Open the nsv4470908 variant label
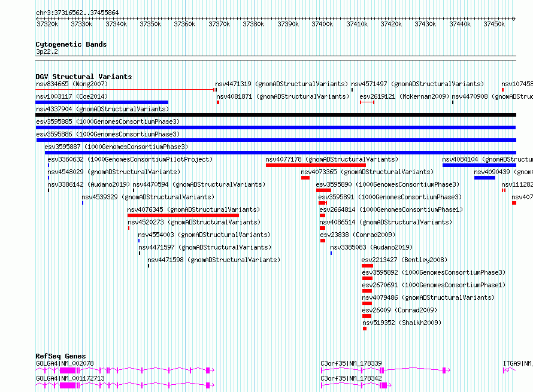The image size is (533, 392). click(492, 96)
